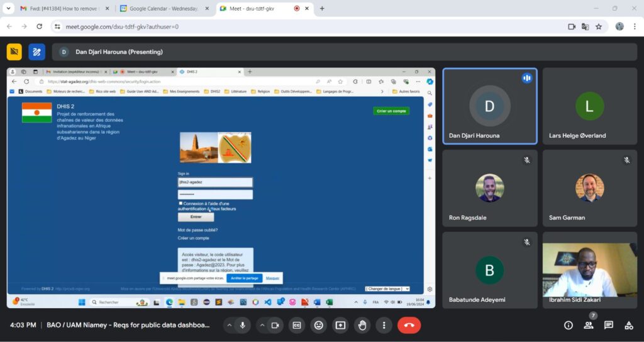The height and width of the screenshot is (342, 644).
Task: Click Arrêter le partage button in shared screen
Action: click(x=245, y=278)
